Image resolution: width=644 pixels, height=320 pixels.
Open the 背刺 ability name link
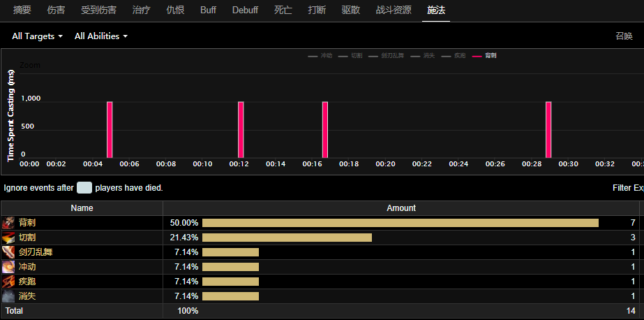(x=28, y=223)
